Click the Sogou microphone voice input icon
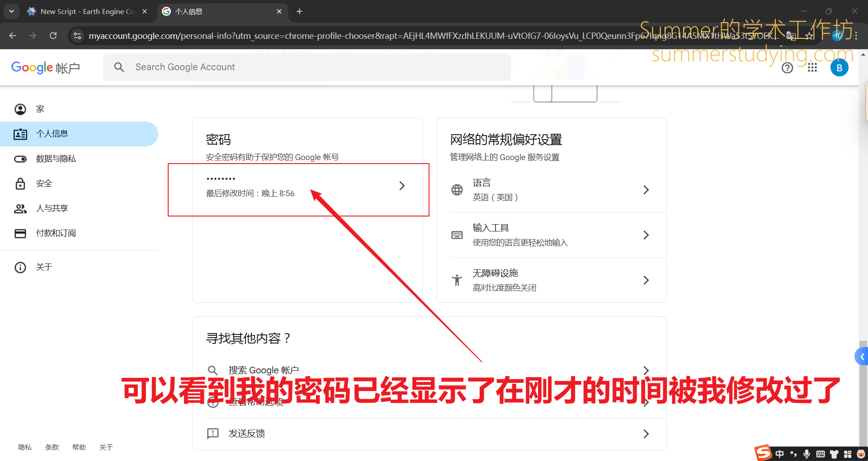This screenshot has height=461, width=868. [x=807, y=454]
